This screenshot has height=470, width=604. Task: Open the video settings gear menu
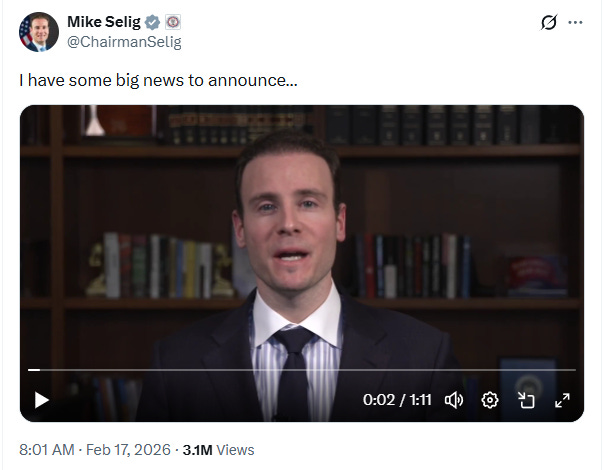click(490, 400)
